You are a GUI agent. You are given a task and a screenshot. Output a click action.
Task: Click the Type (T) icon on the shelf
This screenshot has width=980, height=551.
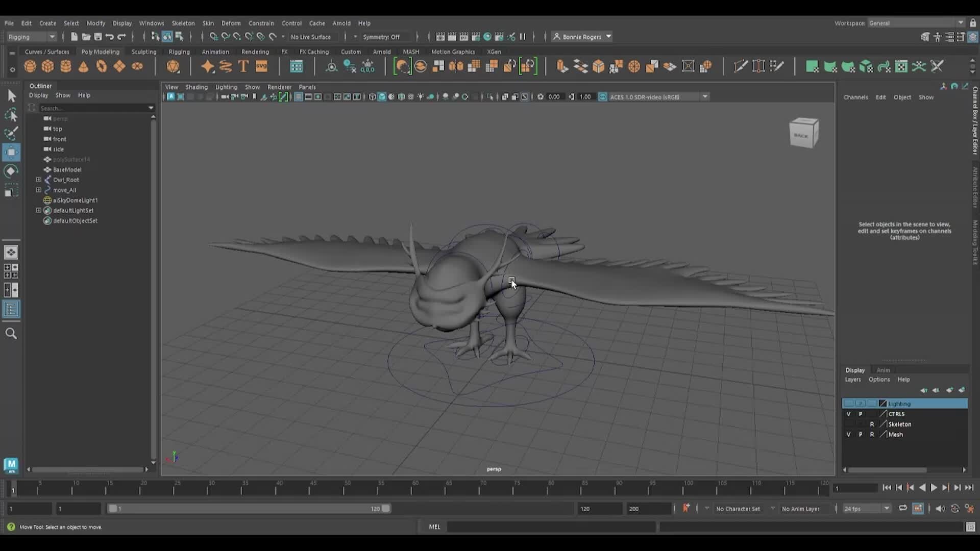tap(243, 66)
